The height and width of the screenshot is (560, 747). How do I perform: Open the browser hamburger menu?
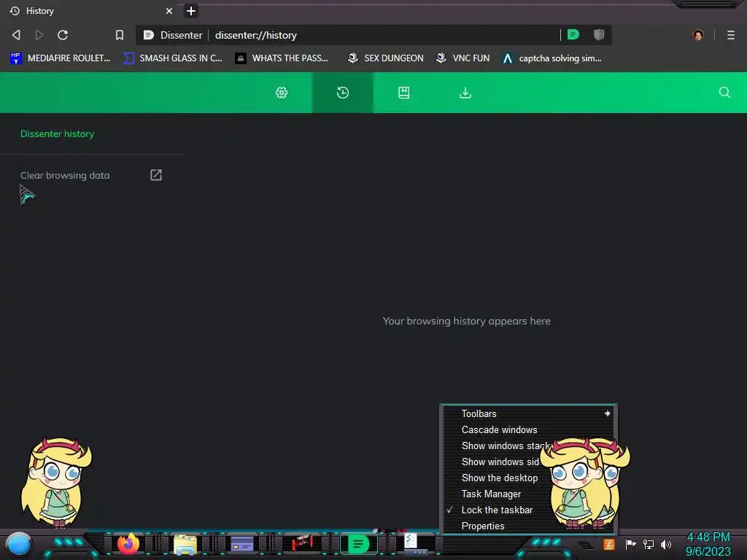[x=730, y=35]
